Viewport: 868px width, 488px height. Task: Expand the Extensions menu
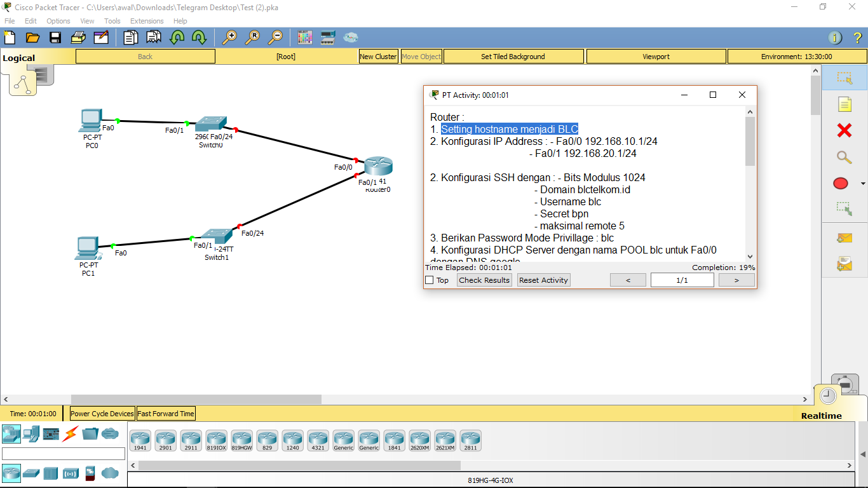[147, 21]
